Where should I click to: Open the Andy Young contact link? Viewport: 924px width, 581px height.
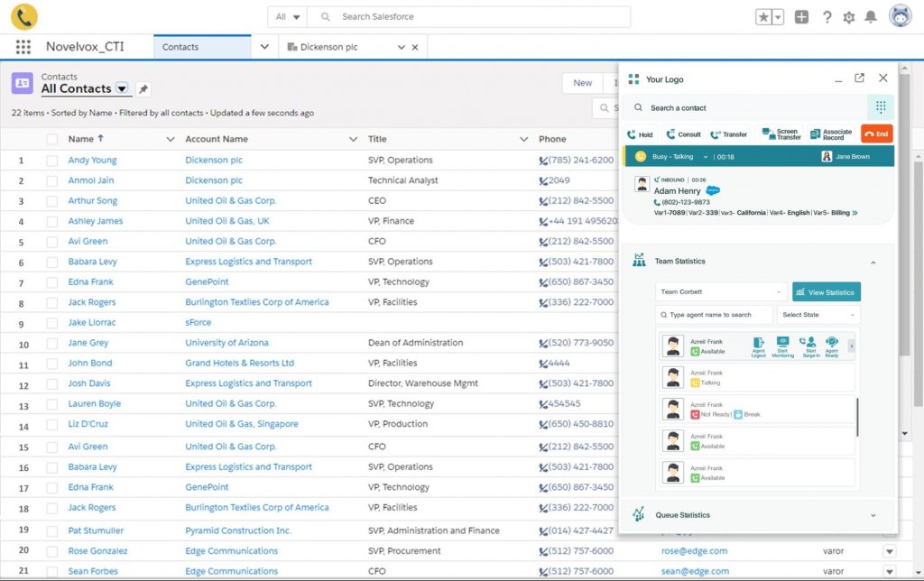(92, 161)
